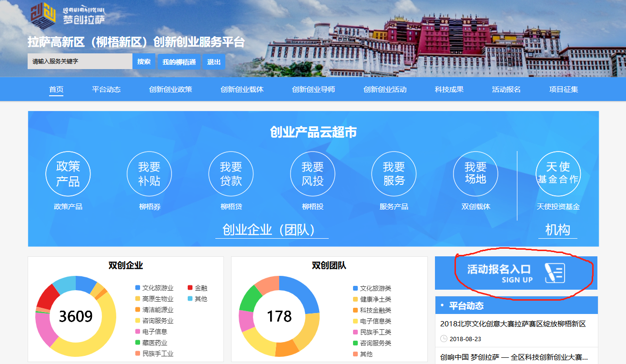
Task: Select the 我要补贴 circle icon
Action: [149, 174]
